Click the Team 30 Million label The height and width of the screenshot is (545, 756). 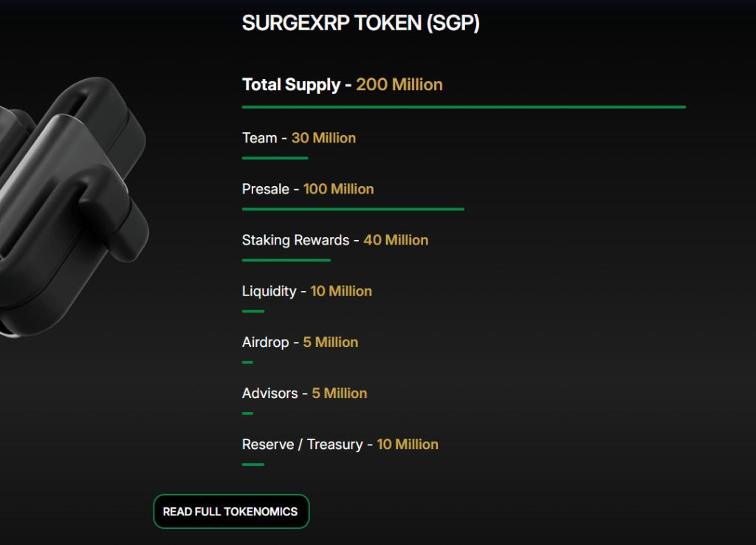pyautogui.click(x=299, y=138)
